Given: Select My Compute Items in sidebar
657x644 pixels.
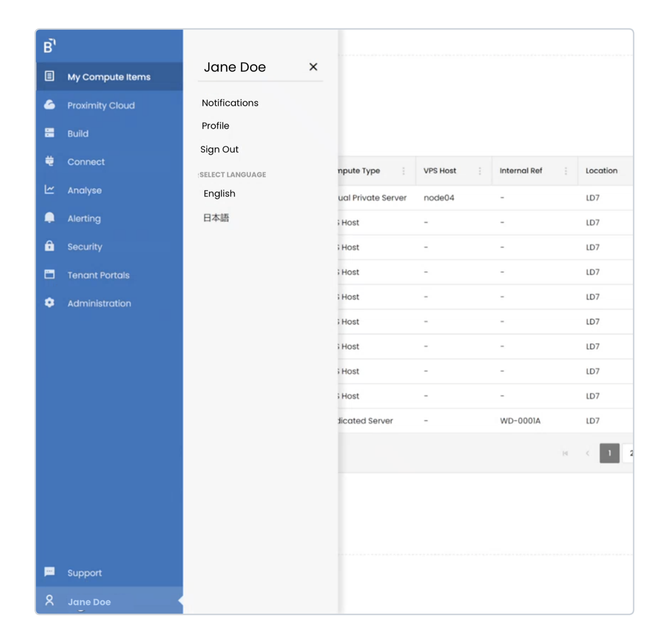Looking at the screenshot, I should [x=109, y=77].
